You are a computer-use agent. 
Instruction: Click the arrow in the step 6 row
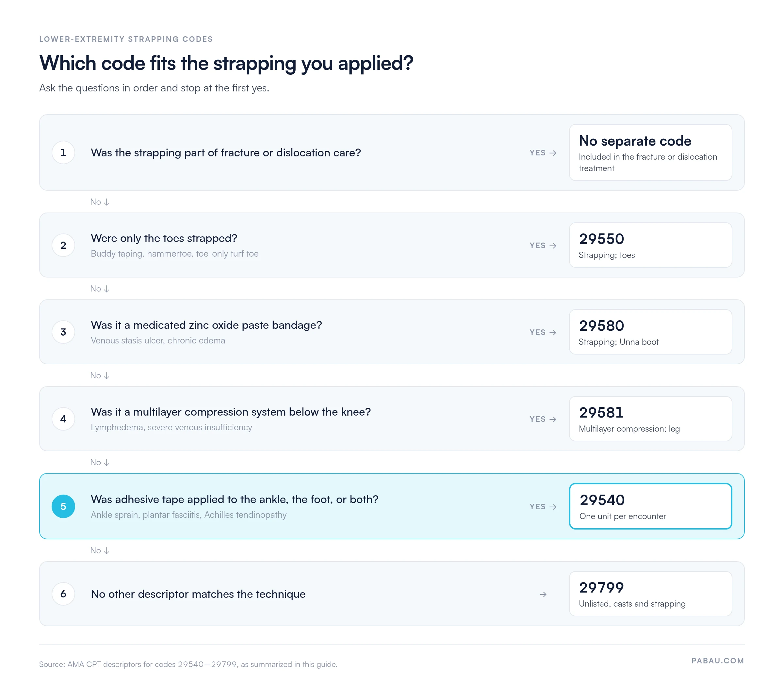pos(543,595)
